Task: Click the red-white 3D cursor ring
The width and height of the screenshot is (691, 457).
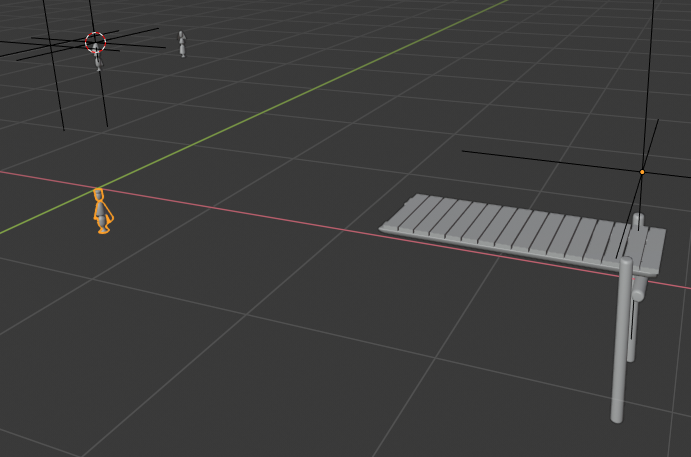Action: click(95, 43)
